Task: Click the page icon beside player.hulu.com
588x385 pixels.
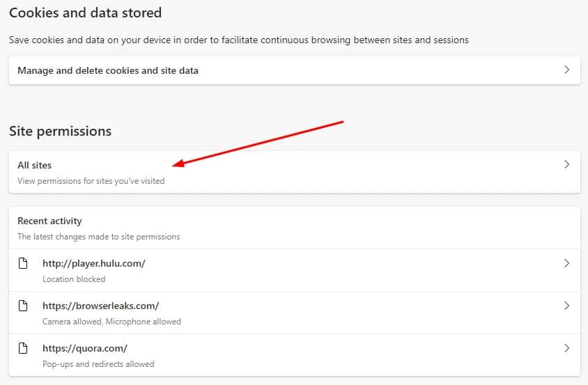Action: 23,263
